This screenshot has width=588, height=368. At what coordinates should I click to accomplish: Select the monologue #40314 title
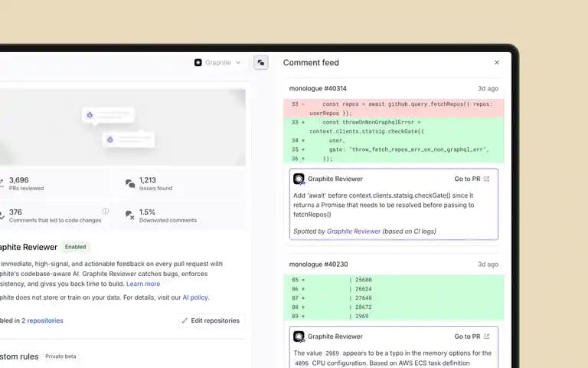click(x=318, y=89)
